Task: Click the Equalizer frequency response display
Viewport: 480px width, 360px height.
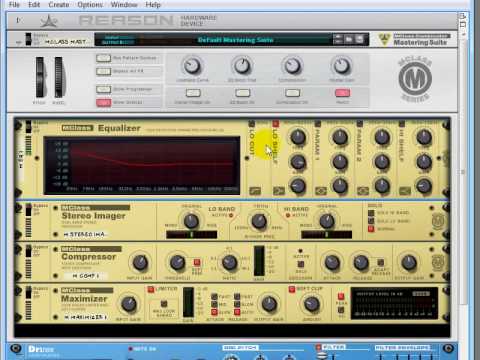Action: pyautogui.click(x=142, y=165)
